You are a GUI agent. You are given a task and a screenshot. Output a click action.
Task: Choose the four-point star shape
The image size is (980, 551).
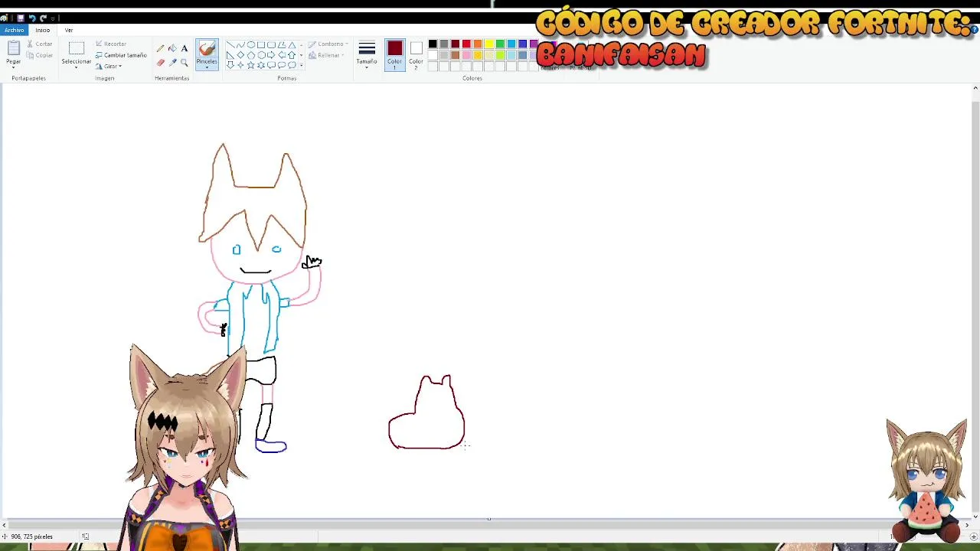pyautogui.click(x=240, y=65)
